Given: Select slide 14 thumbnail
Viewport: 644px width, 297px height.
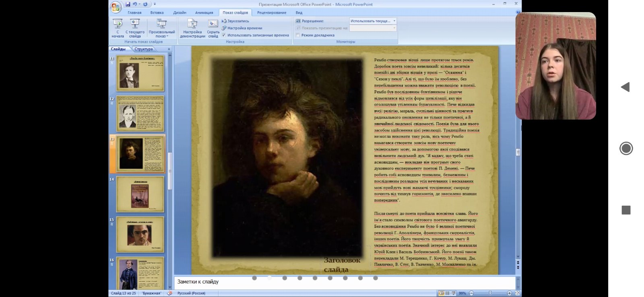Looking at the screenshot, I should click(140, 194).
